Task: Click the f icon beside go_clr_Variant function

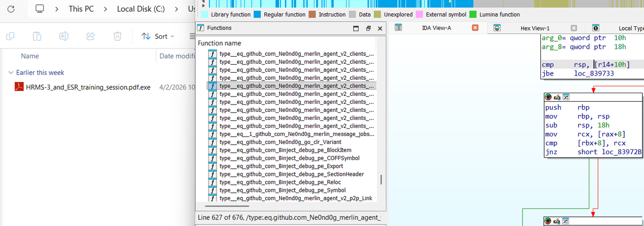Action: pos(213,142)
